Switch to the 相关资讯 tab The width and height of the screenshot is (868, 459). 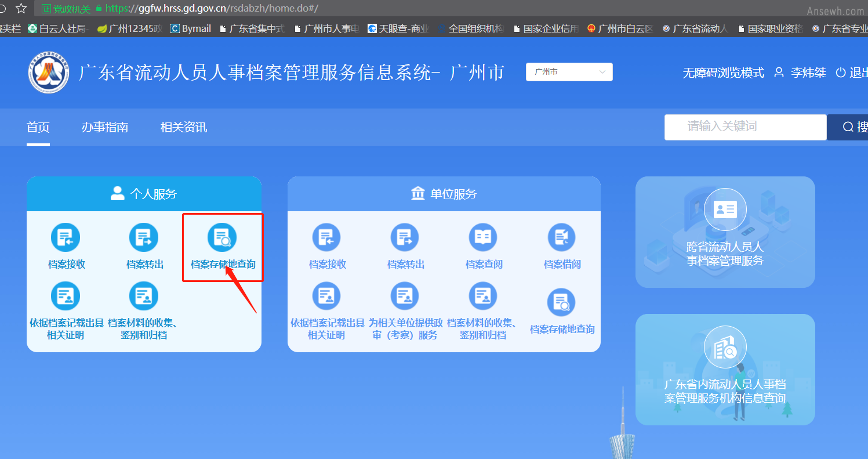[x=184, y=127]
